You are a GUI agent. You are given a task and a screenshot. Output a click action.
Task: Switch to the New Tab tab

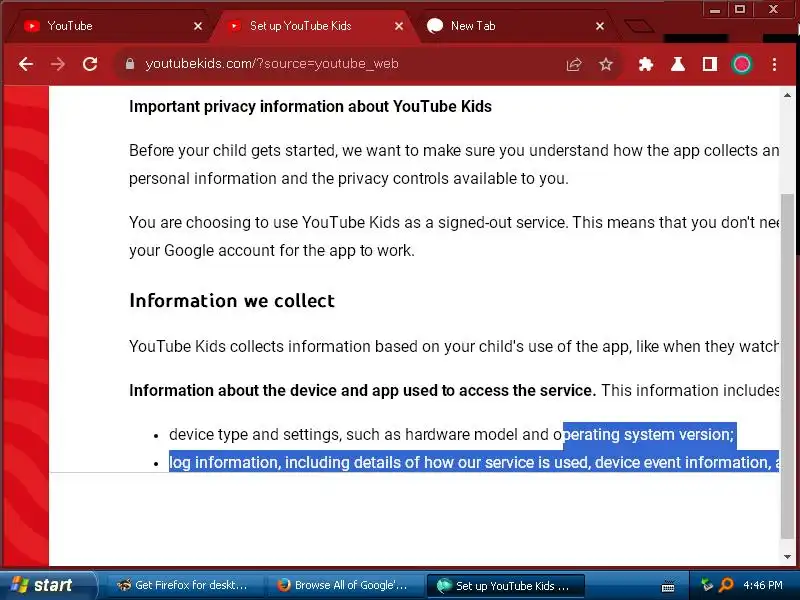click(x=515, y=26)
